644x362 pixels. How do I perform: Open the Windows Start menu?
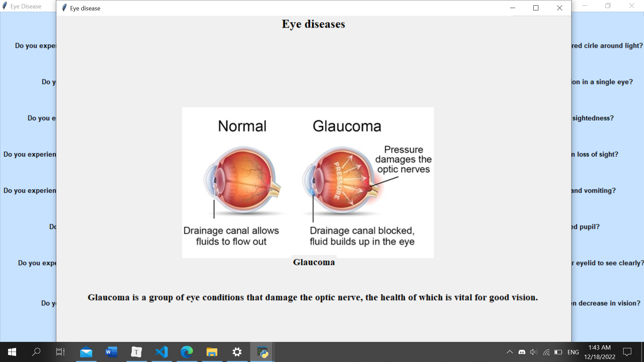point(12,352)
